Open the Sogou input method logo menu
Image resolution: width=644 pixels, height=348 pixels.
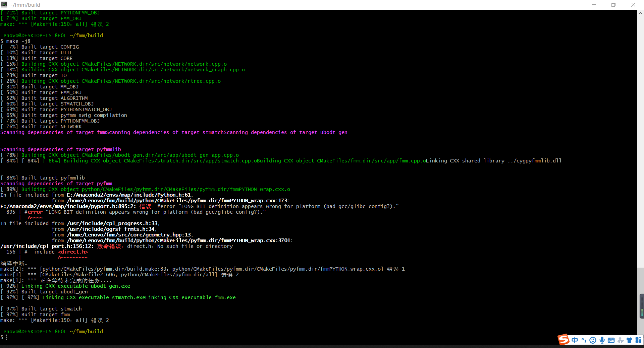563,340
